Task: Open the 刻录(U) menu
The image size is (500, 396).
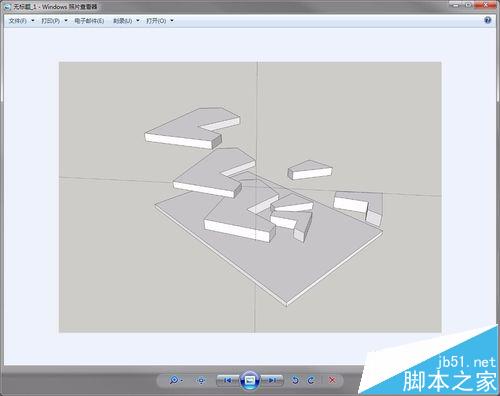Action: pyautogui.click(x=123, y=21)
